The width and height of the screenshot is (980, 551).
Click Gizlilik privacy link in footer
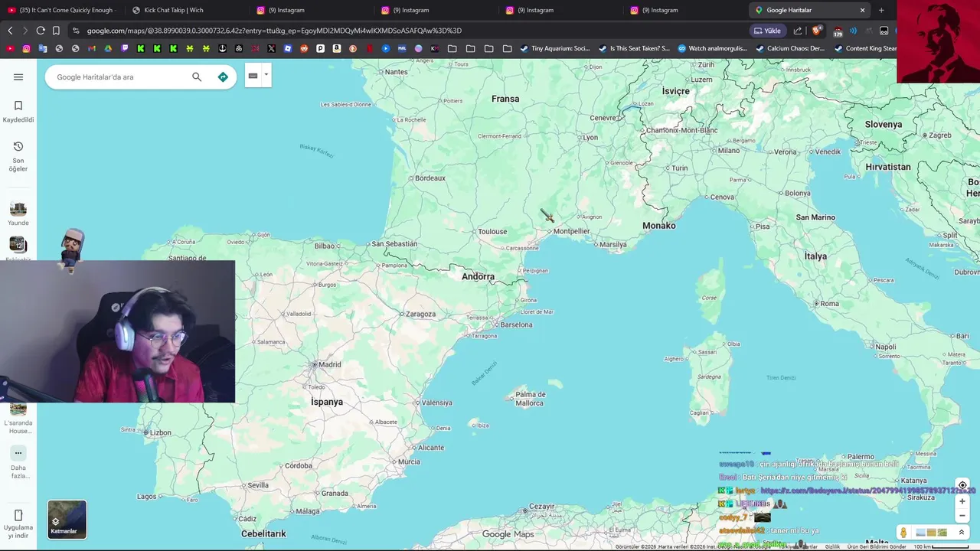click(x=832, y=546)
